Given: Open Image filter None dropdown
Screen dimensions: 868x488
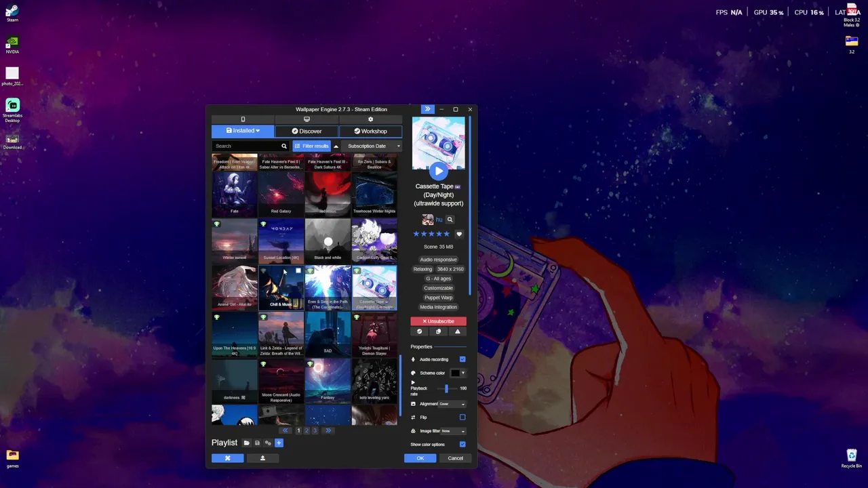Looking at the screenshot, I should (x=454, y=431).
